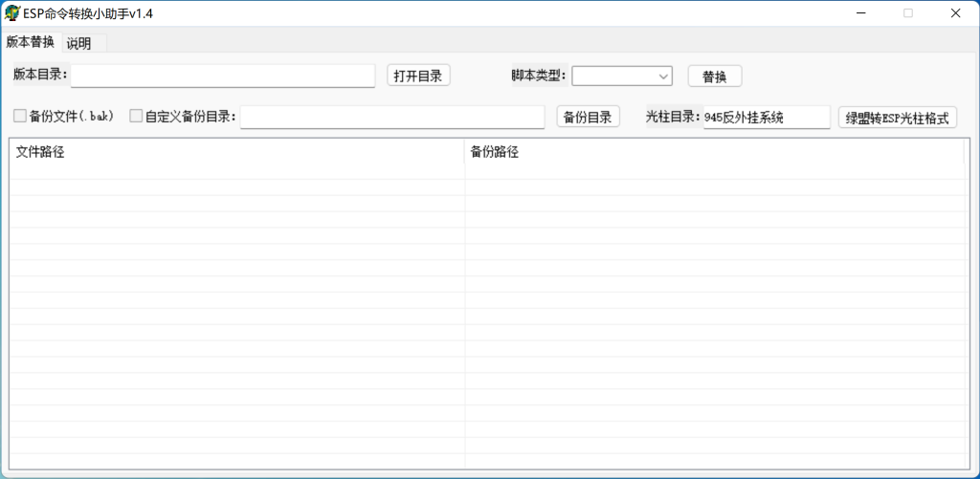Image resolution: width=980 pixels, height=479 pixels.
Task: Click the ESP命令转换小助手v1.4 title text
Action: pos(88,13)
